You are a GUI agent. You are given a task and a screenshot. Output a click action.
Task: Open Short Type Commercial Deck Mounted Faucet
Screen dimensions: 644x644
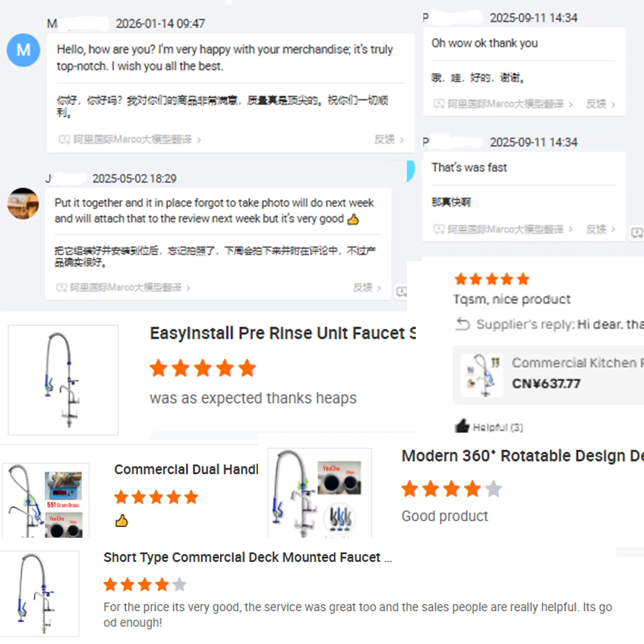(x=247, y=557)
